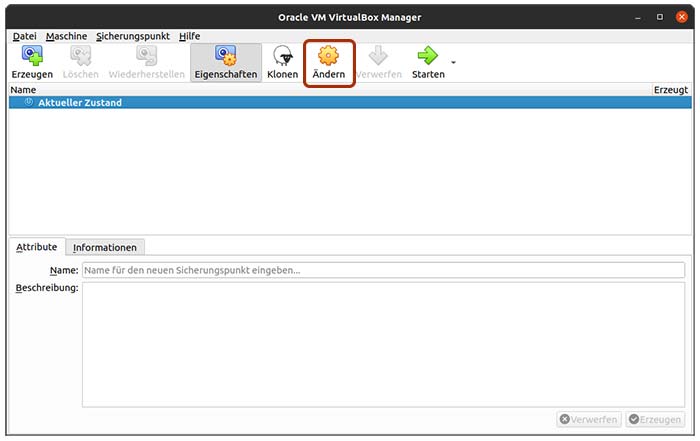This screenshot has width=700, height=441.
Task: Click the bottom Verwerfen button
Action: point(589,420)
